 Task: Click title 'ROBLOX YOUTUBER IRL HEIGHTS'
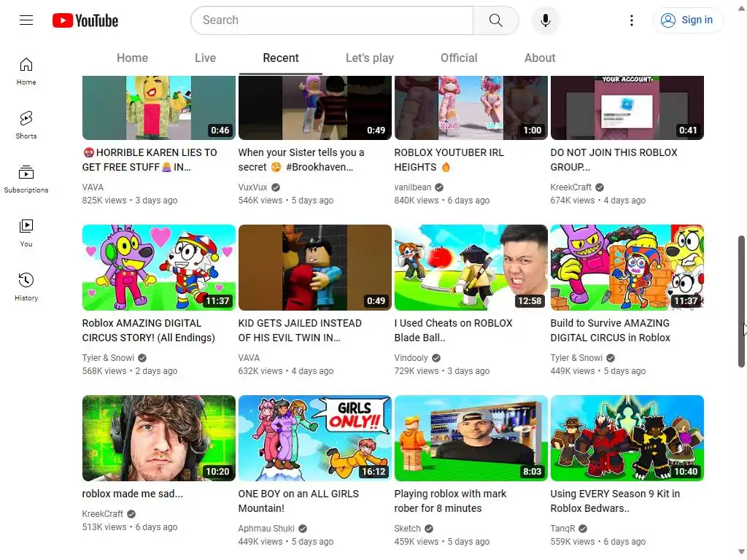point(449,160)
